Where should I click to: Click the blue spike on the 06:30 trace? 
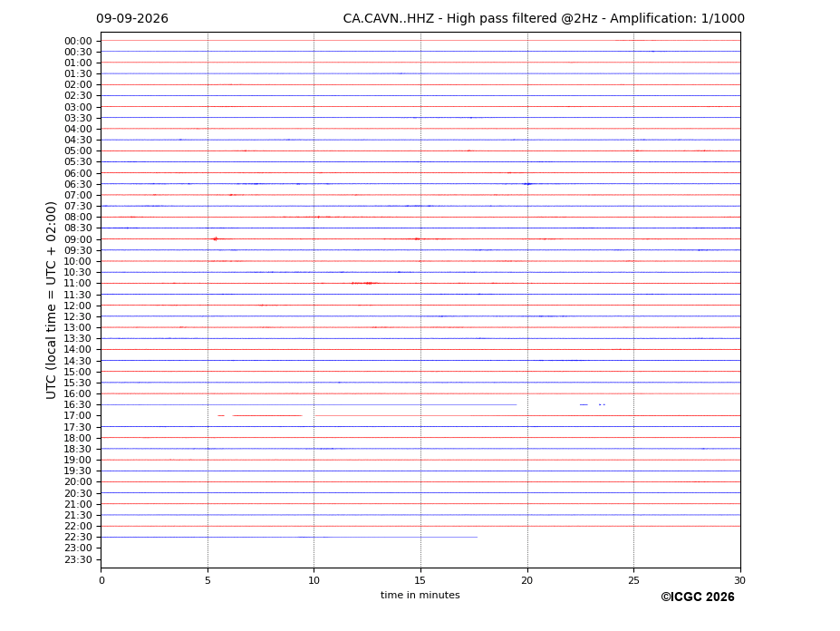click(528, 184)
